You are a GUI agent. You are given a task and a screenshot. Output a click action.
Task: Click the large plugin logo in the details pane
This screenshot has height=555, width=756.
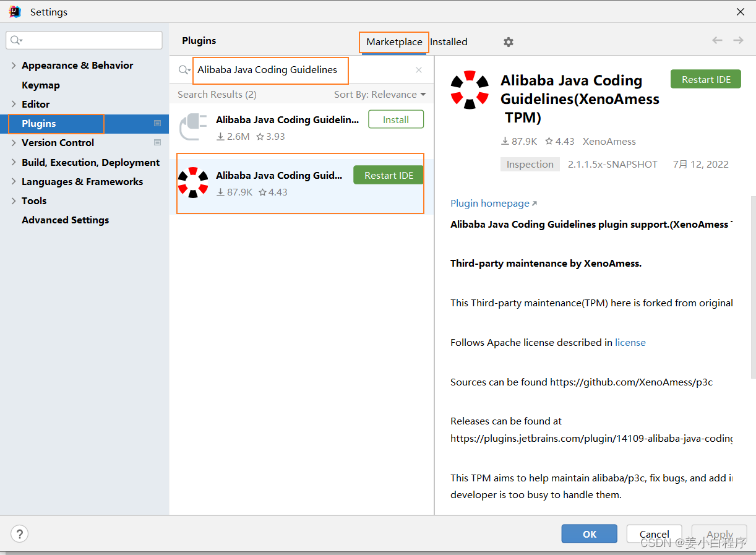pos(470,90)
